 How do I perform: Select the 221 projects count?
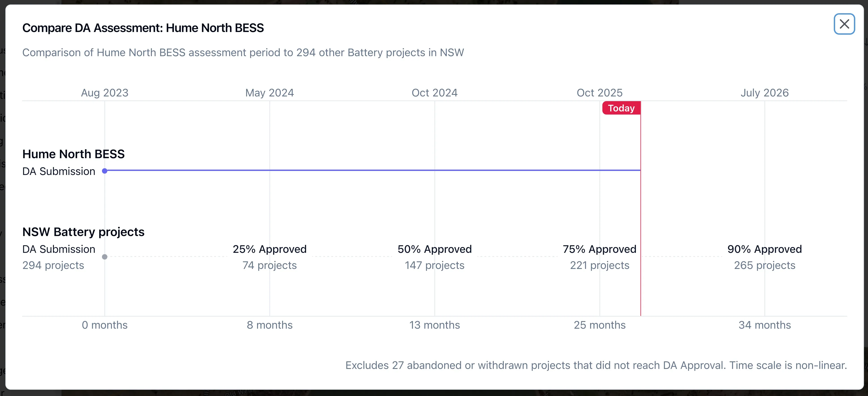click(x=599, y=266)
